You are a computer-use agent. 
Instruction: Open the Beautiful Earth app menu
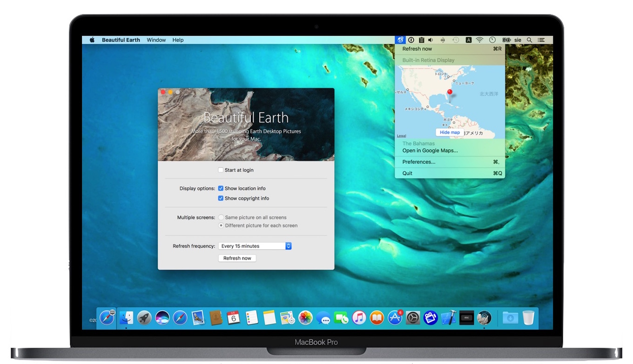click(x=121, y=40)
